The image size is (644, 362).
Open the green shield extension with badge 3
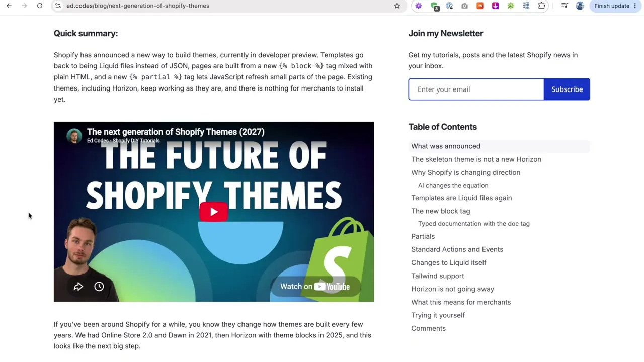pos(434,6)
